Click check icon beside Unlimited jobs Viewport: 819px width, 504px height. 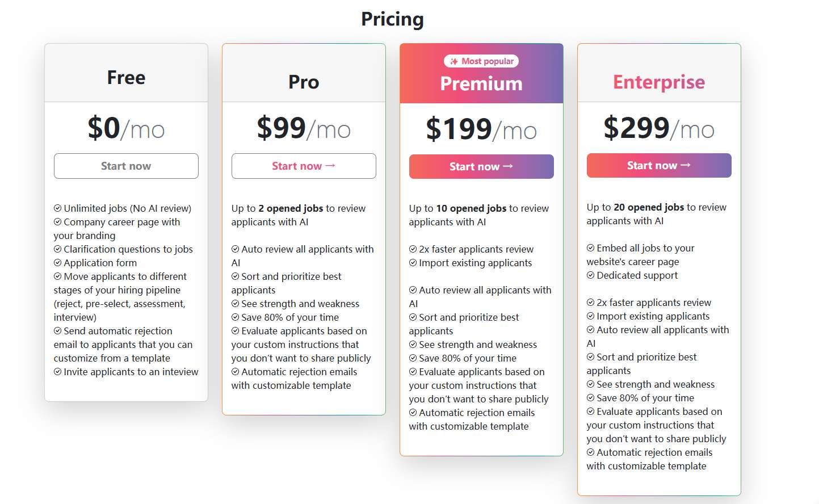click(58, 208)
